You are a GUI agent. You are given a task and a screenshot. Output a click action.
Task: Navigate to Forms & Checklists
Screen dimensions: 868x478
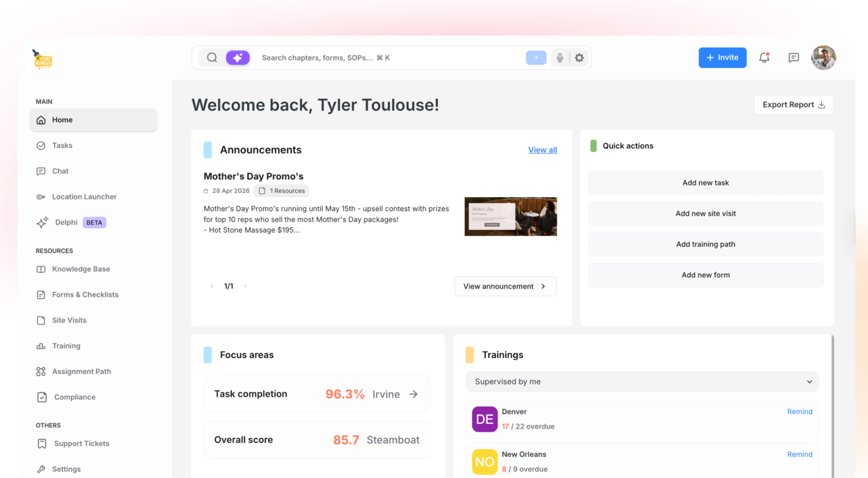click(x=94, y=295)
